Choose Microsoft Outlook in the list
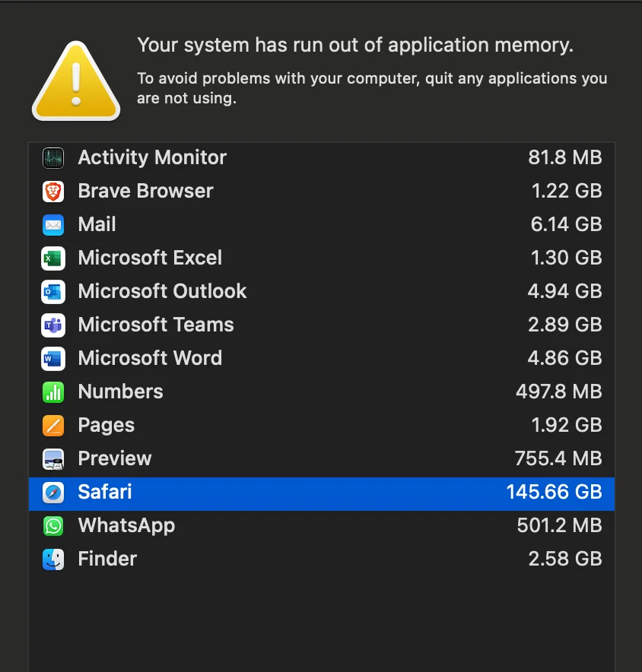Image resolution: width=642 pixels, height=672 pixels. coord(162,291)
